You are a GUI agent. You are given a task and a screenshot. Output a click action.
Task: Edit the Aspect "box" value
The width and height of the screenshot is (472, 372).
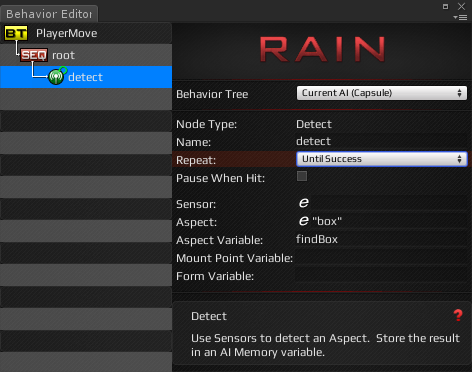(x=327, y=221)
